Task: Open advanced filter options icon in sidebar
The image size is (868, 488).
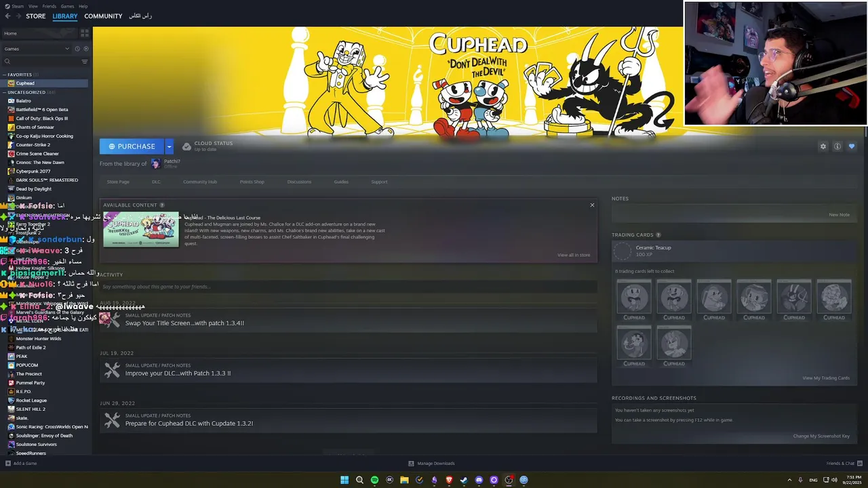Action: pyautogui.click(x=85, y=62)
